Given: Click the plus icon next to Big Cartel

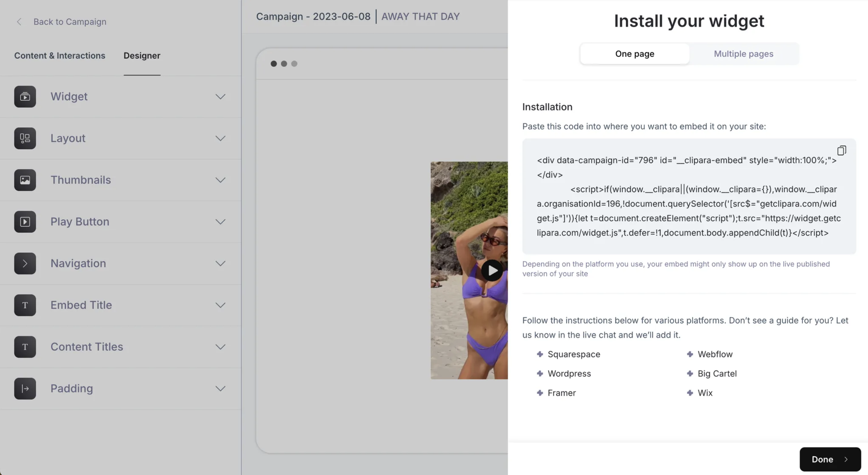Looking at the screenshot, I should pos(690,373).
